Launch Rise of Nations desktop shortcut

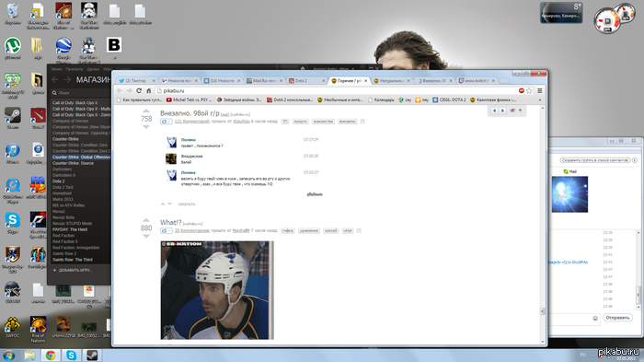tap(38, 329)
